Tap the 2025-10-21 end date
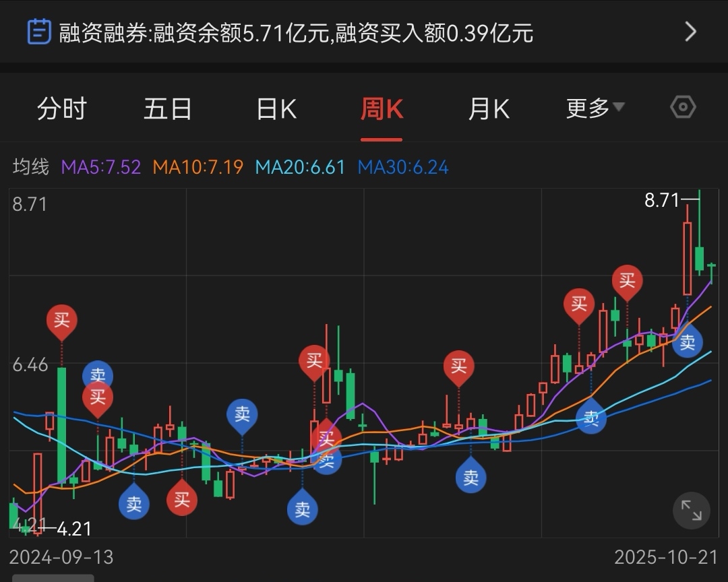 point(666,557)
